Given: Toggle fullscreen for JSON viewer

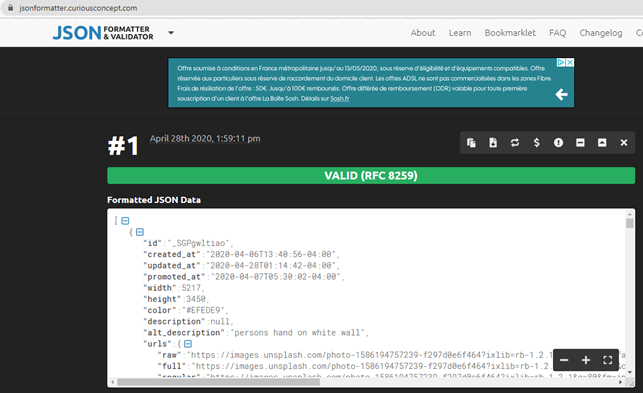Looking at the screenshot, I should coord(608,360).
